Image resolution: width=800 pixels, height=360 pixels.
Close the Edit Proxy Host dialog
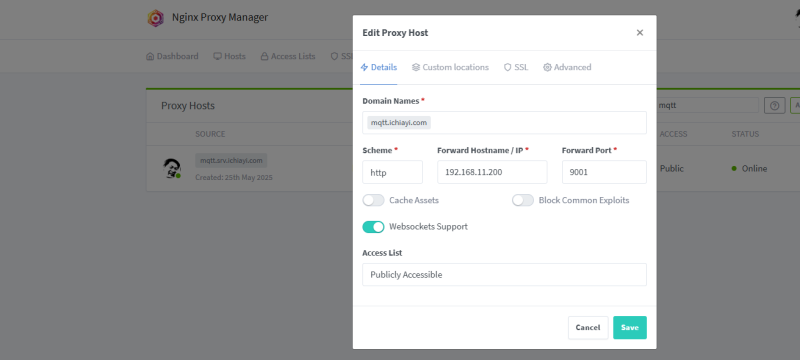[640, 33]
